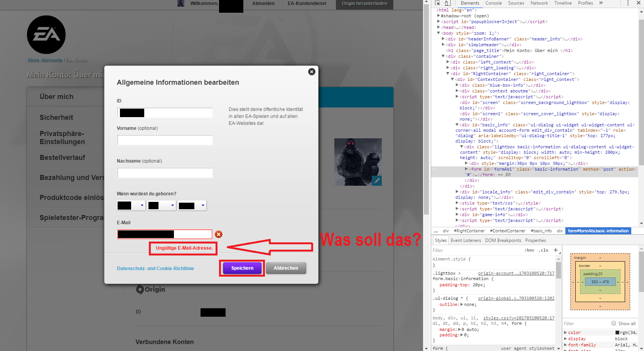Show more DevTools tabs via chevron

tap(601, 3)
